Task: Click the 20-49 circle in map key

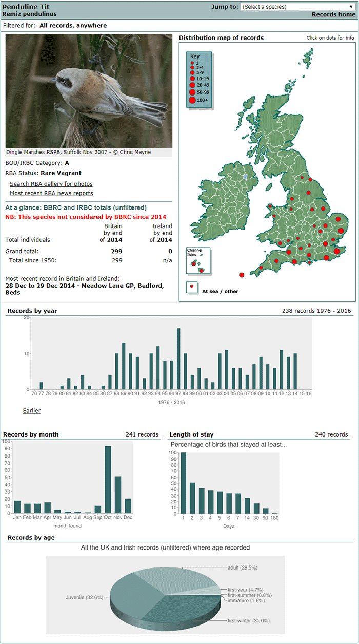Action: tap(192, 85)
